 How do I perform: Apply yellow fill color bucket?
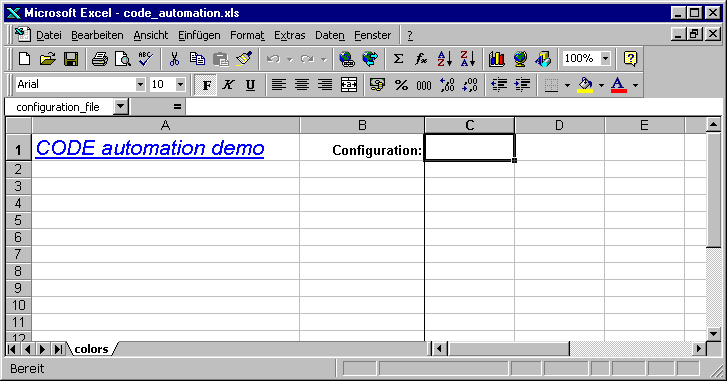point(585,85)
